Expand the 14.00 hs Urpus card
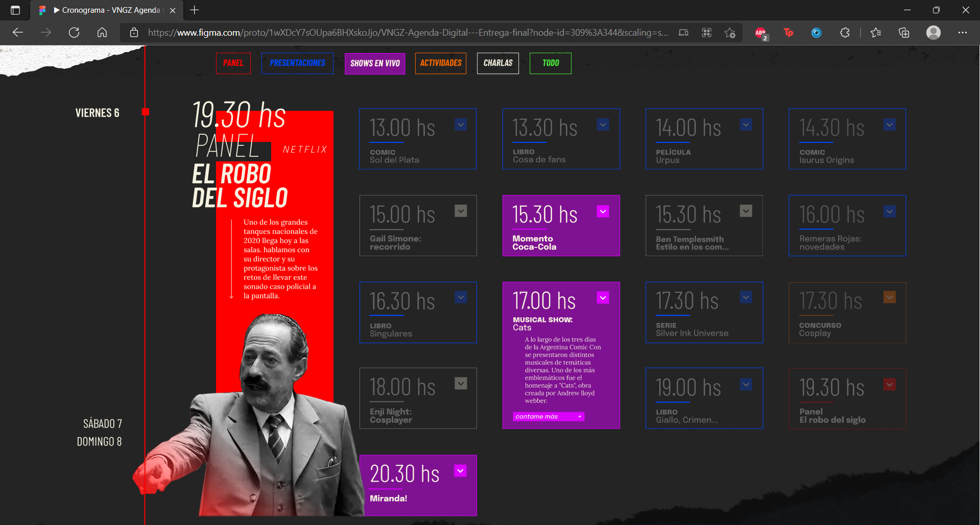This screenshot has height=525, width=980. point(746,124)
